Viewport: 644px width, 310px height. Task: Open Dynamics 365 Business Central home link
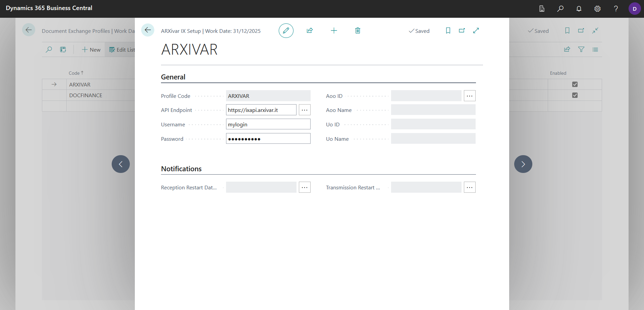click(x=49, y=8)
